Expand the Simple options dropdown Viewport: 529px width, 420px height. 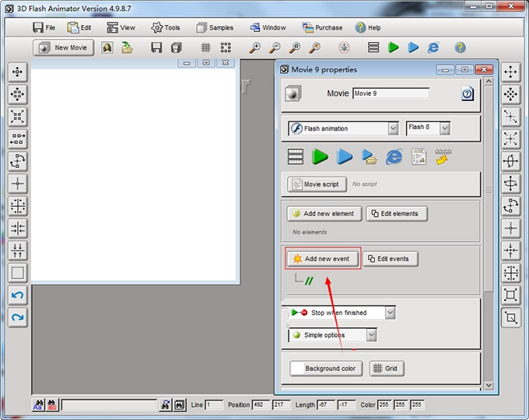[x=371, y=335]
